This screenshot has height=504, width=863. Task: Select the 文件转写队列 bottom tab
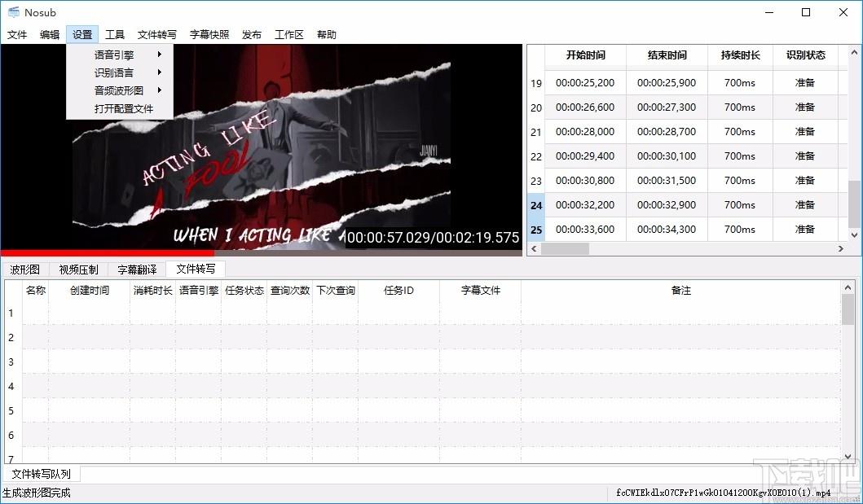[42, 474]
